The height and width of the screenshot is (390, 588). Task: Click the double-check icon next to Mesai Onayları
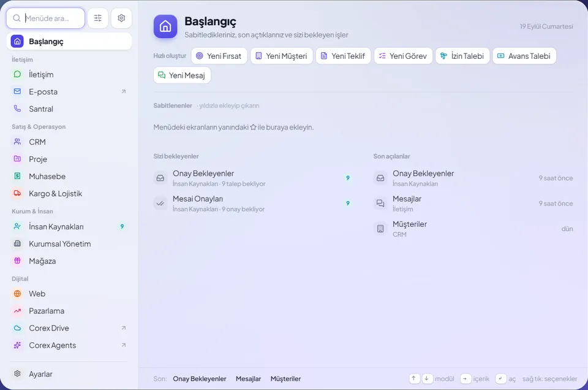tap(160, 204)
